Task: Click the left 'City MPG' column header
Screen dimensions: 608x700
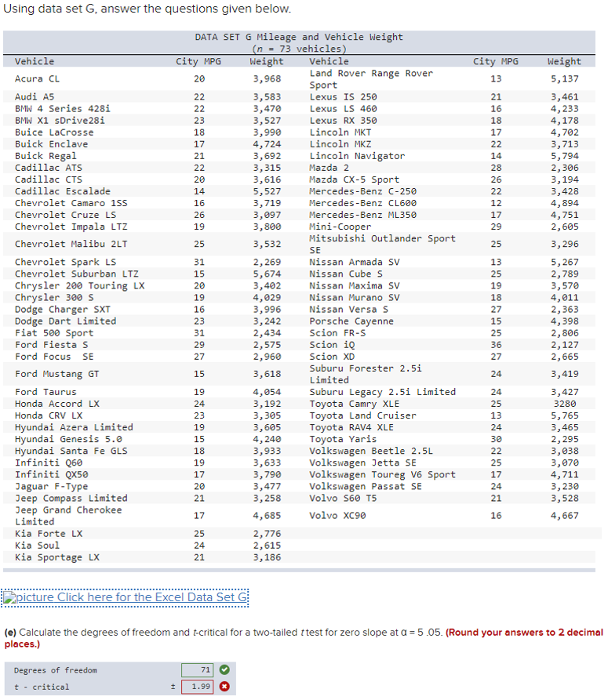Action: point(198,62)
